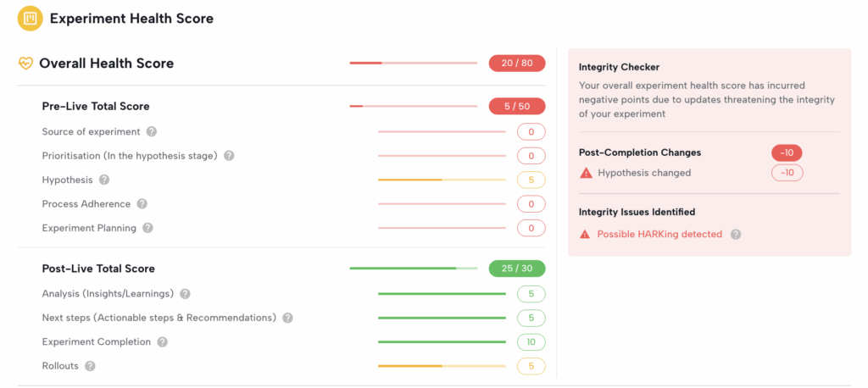Viewport: 868px width, 388px height.
Task: Open help tooltip for Process Adherence
Action: coord(142,203)
